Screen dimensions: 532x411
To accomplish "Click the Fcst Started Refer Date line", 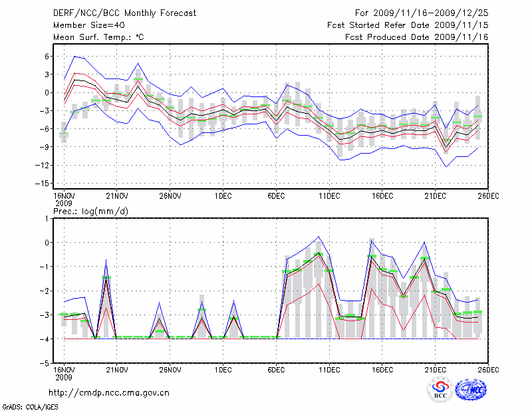I will [x=408, y=25].
